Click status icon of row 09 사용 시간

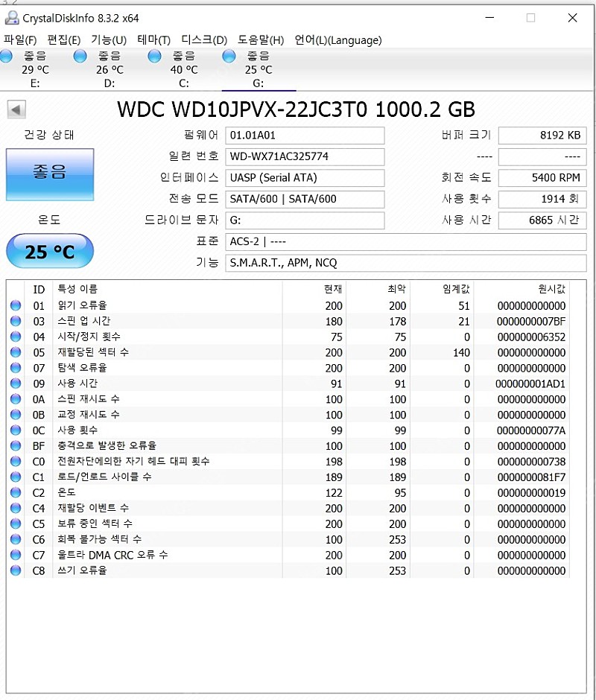click(x=16, y=384)
